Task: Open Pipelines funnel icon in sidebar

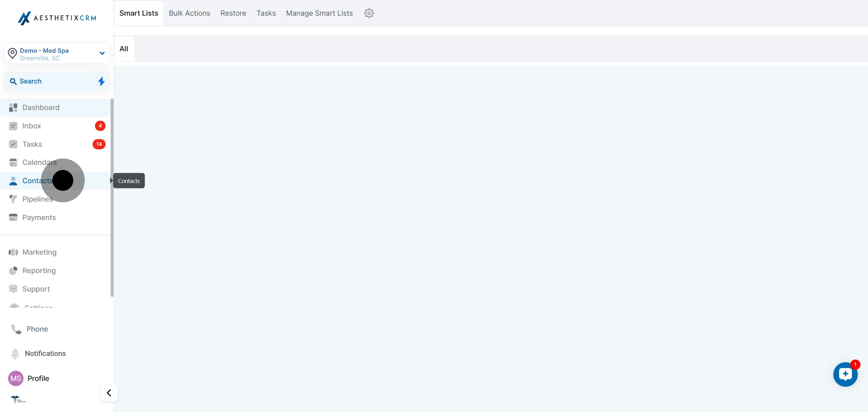Action: (x=13, y=199)
